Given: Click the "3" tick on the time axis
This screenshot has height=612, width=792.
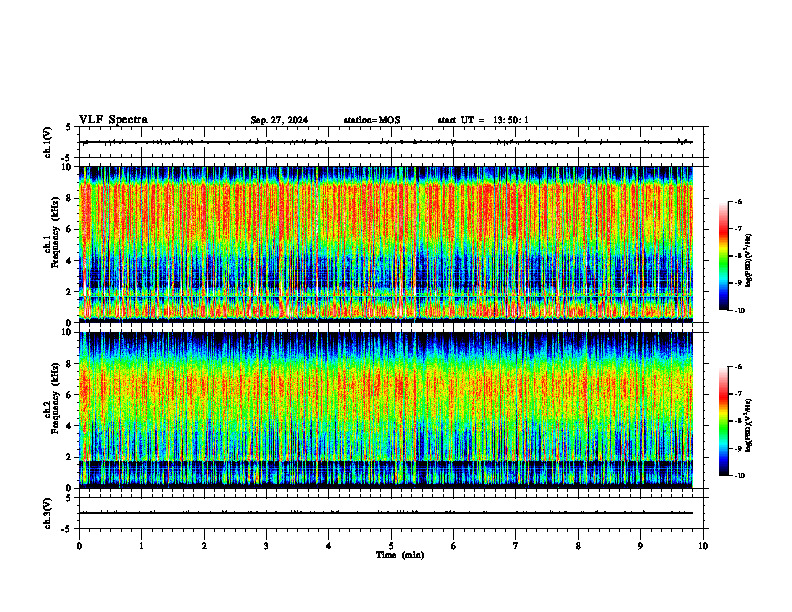Looking at the screenshot, I should pyautogui.click(x=266, y=546).
